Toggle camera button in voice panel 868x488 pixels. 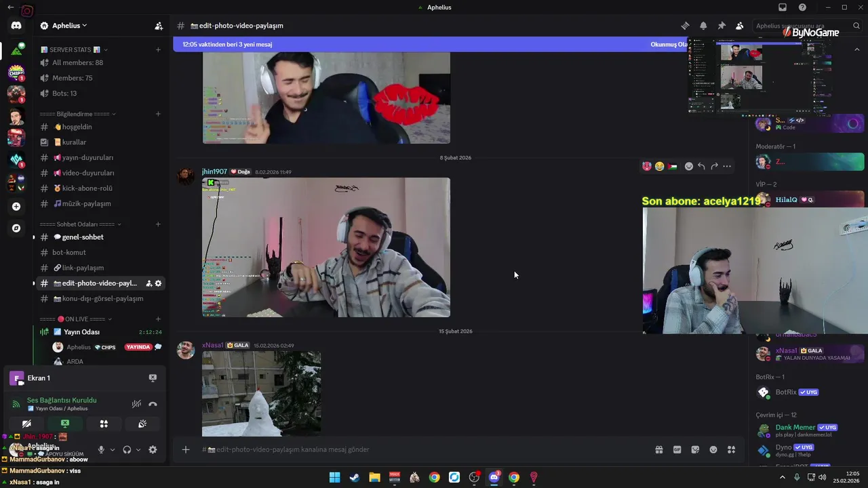click(x=26, y=424)
